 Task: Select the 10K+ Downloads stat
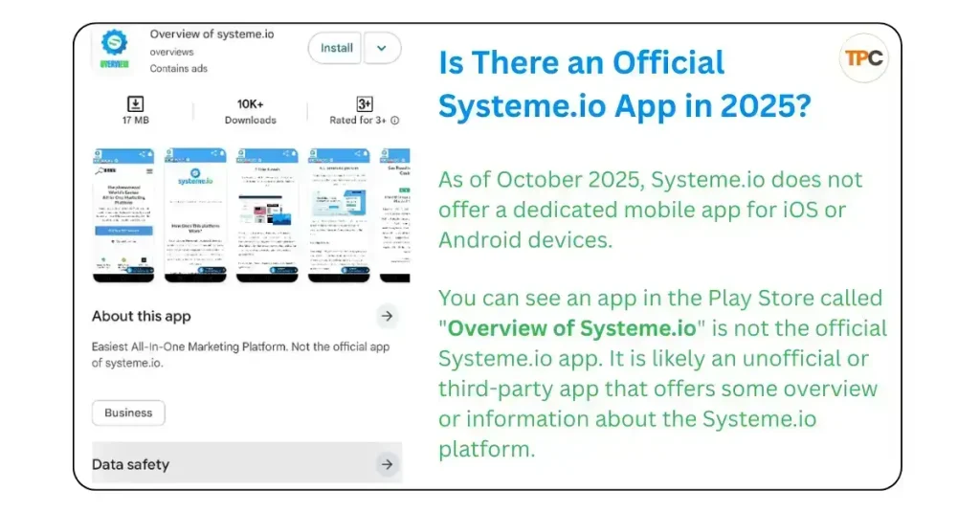click(x=250, y=111)
